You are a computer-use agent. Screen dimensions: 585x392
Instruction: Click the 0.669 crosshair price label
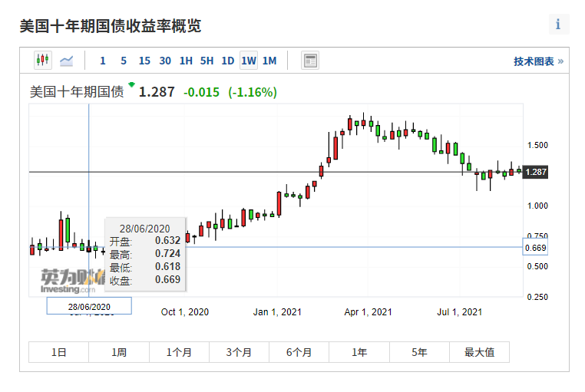(x=535, y=248)
